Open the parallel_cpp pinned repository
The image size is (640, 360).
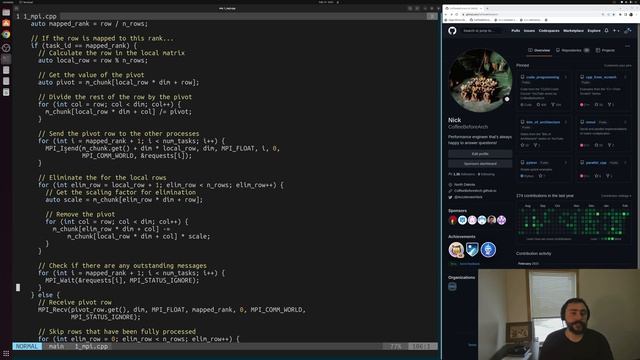(596, 162)
